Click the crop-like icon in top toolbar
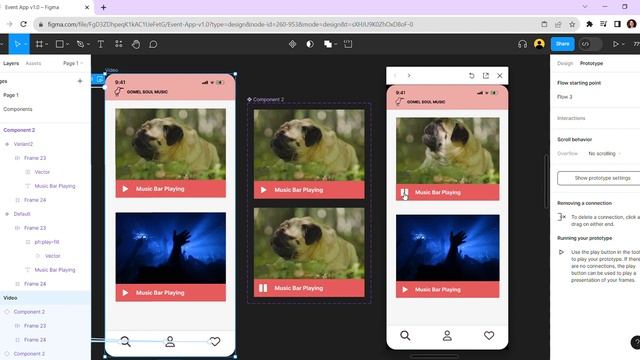Viewport: 640px width, 360px height. point(348,44)
